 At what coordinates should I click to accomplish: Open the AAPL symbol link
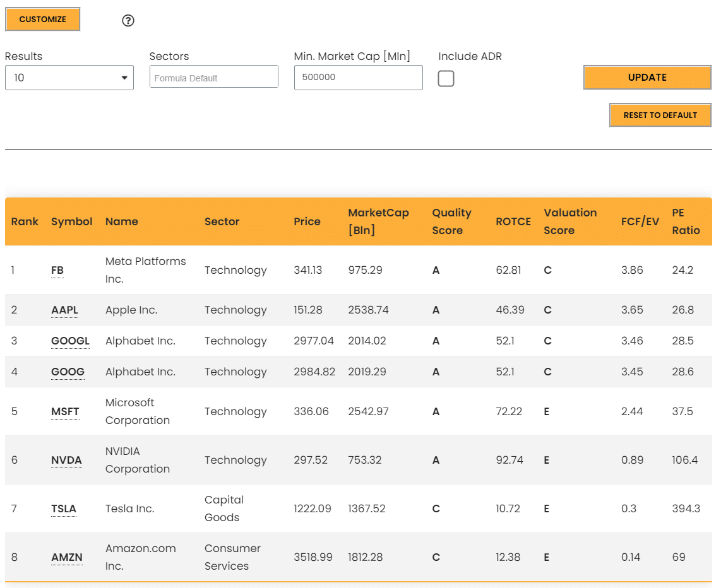(x=65, y=310)
